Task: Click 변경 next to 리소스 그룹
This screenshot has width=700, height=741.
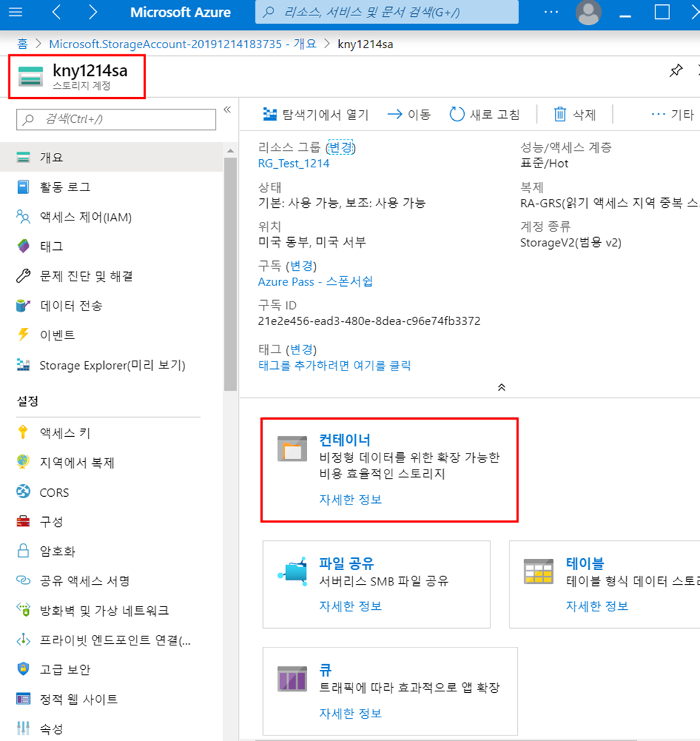Action: pos(341,148)
